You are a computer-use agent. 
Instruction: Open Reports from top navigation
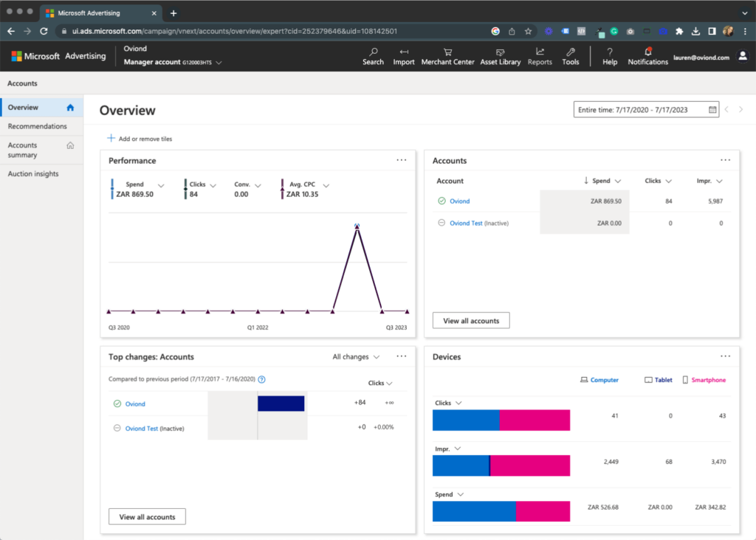point(540,56)
